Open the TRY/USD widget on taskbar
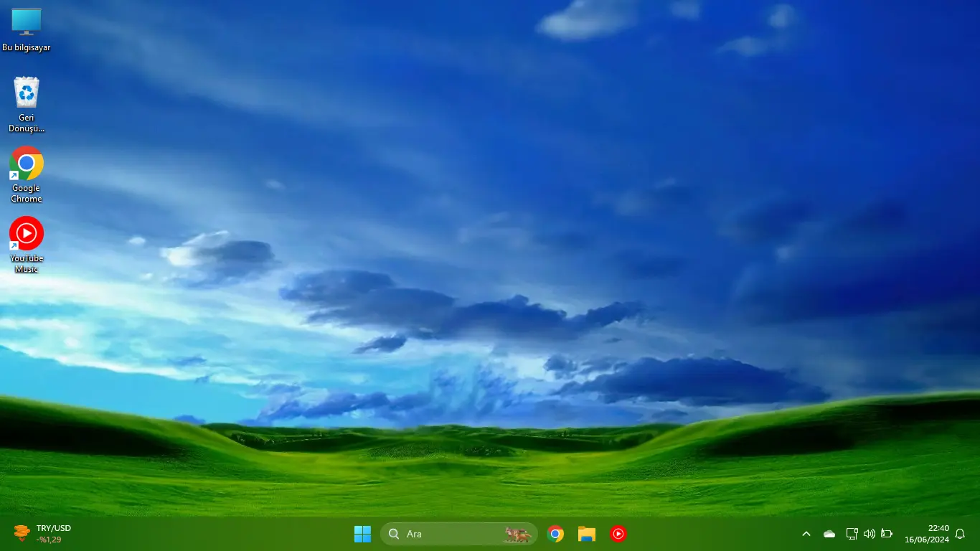Viewport: 980px width, 551px height. 43,534
